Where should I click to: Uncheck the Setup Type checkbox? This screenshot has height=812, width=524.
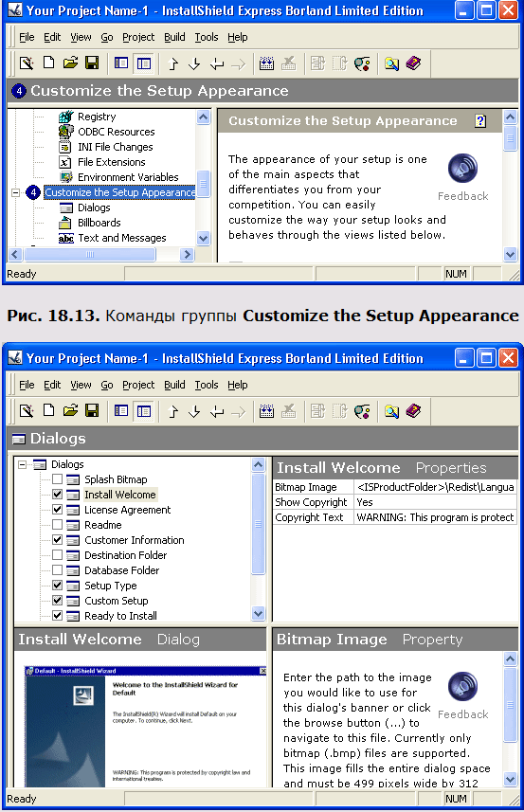58,586
